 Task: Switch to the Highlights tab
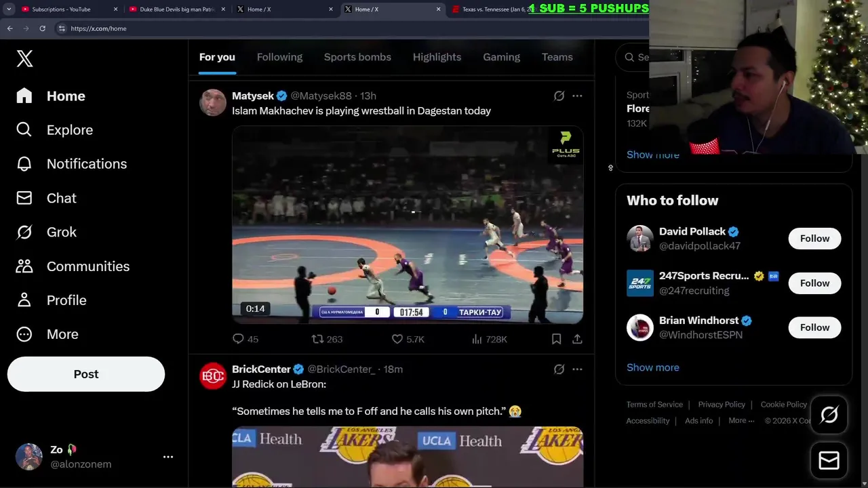click(437, 58)
